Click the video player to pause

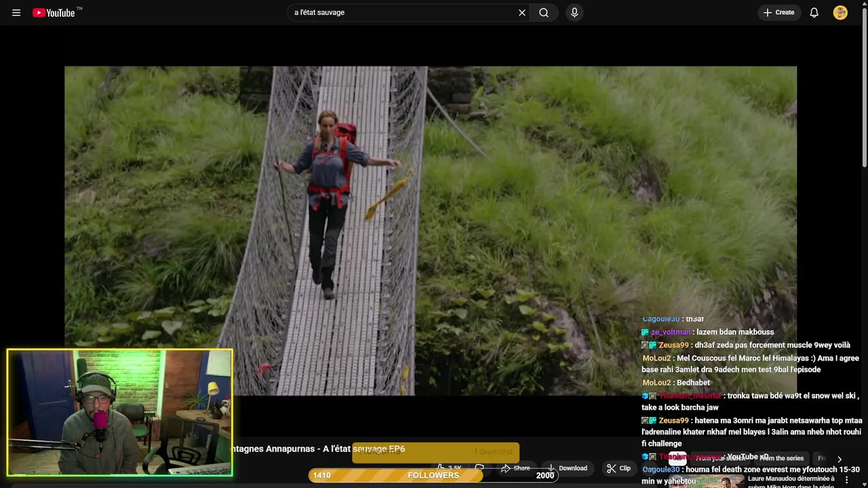[x=431, y=230]
